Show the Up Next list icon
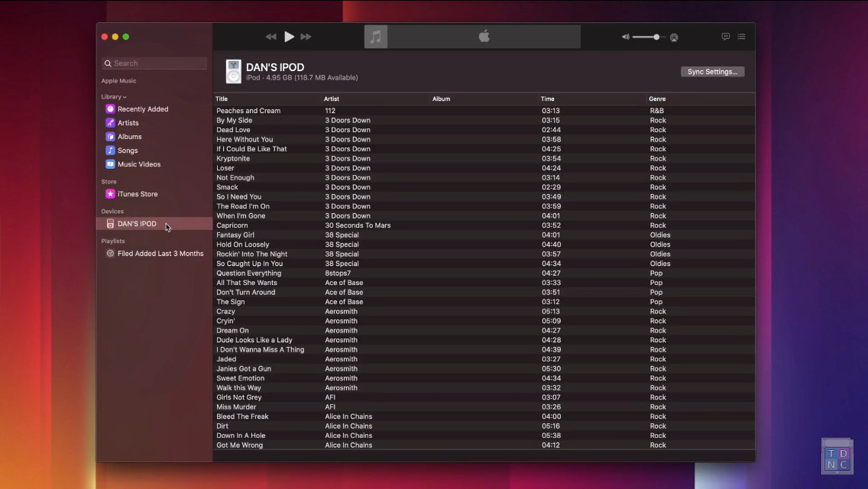This screenshot has width=868, height=489. click(x=741, y=37)
